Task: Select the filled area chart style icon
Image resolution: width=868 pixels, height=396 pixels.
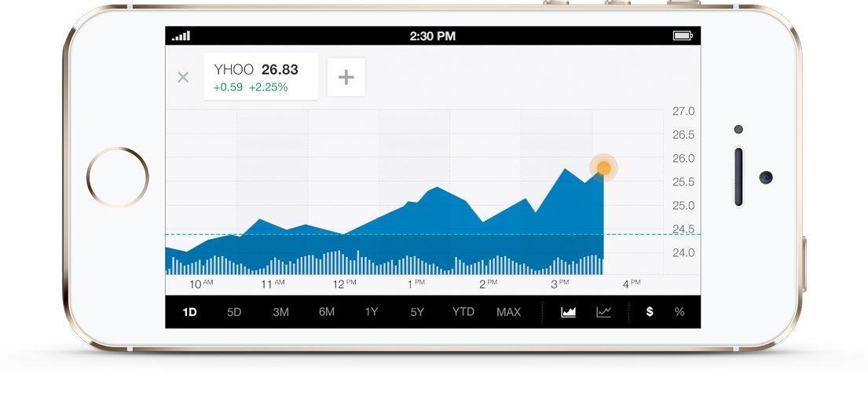Action: point(569,312)
